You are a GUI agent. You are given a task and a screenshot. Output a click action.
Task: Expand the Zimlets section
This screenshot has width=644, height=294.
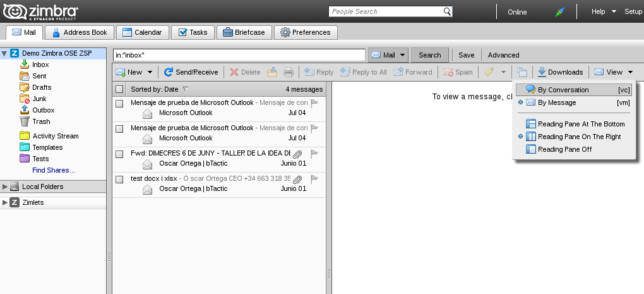[5, 202]
